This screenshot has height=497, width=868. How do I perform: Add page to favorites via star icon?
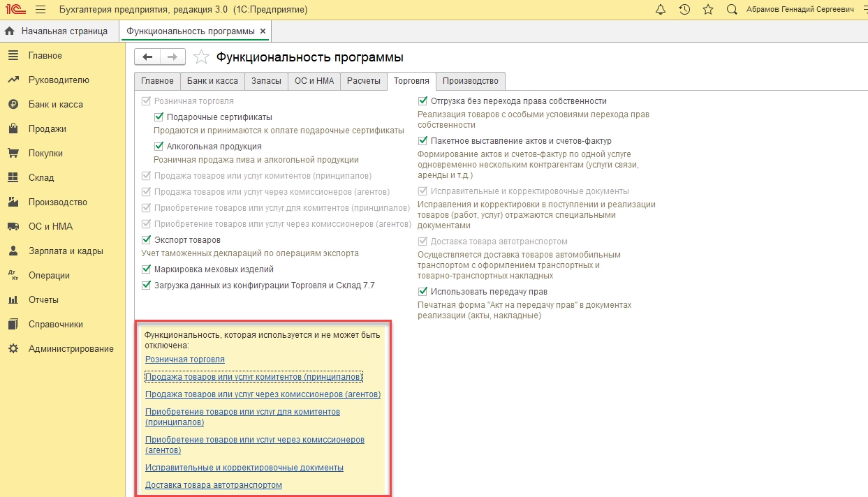tap(201, 57)
